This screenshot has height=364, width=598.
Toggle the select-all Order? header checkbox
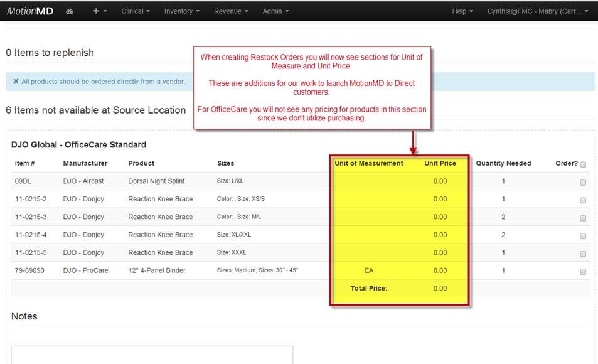point(583,164)
